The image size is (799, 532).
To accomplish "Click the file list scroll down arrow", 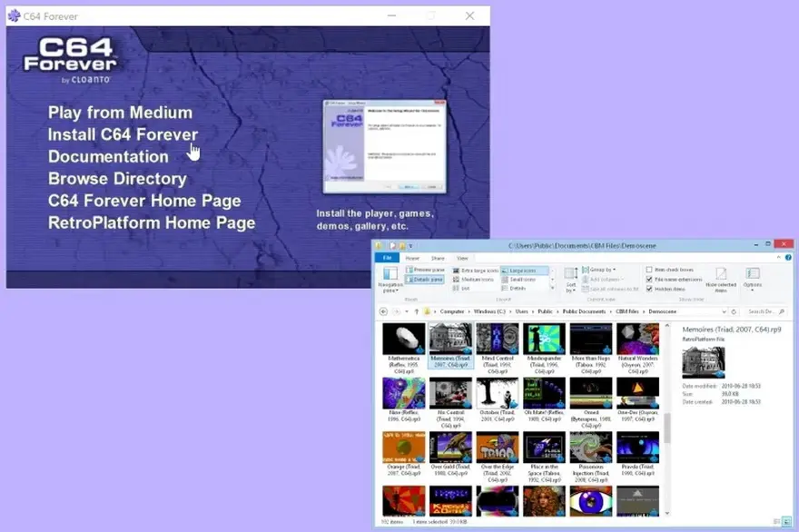I will [667, 514].
